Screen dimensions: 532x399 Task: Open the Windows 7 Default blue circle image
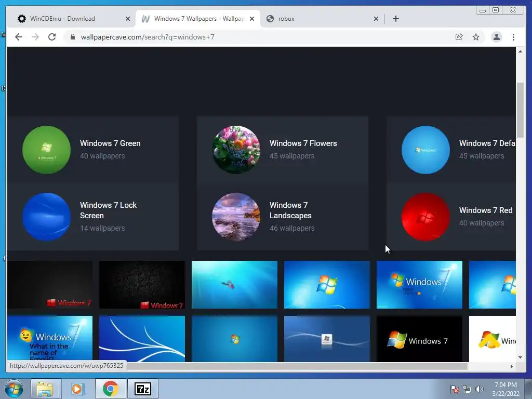pos(426,150)
